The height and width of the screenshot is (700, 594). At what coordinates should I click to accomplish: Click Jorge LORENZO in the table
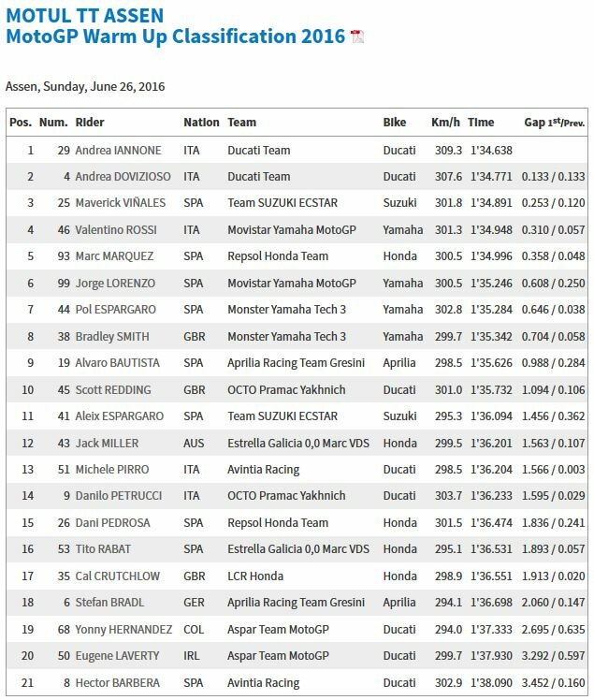click(115, 284)
